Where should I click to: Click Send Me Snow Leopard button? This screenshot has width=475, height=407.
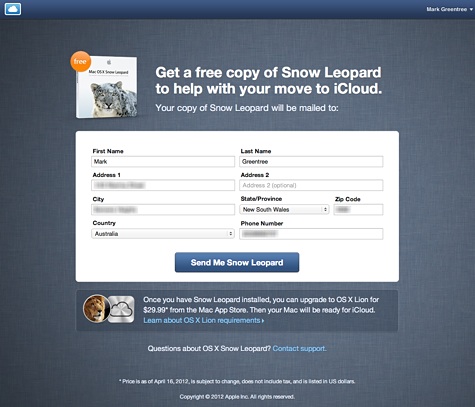click(x=237, y=262)
